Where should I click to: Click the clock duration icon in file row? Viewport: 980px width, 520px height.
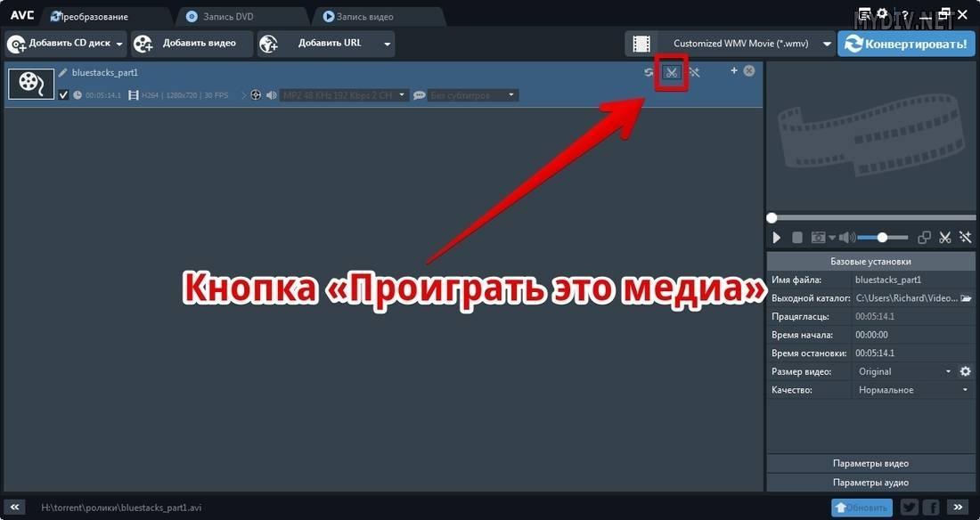(78, 95)
